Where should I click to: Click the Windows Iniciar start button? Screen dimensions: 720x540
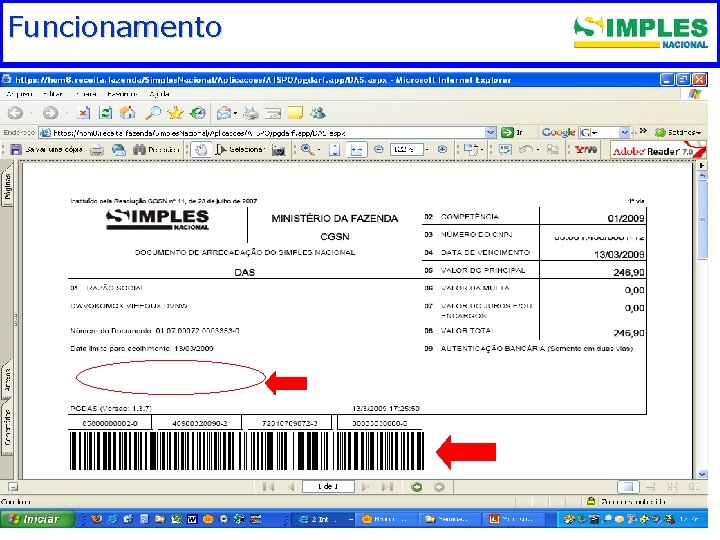click(37, 519)
